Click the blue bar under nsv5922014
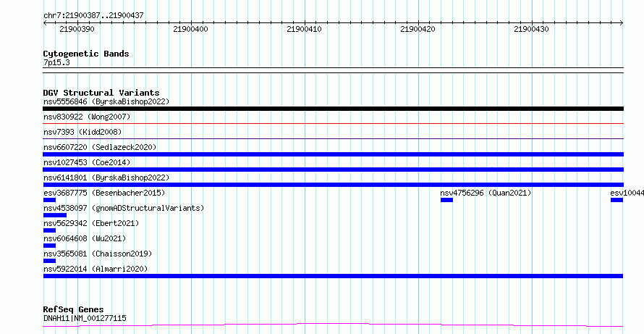Screen dimensions: 644x334 pos(333,276)
